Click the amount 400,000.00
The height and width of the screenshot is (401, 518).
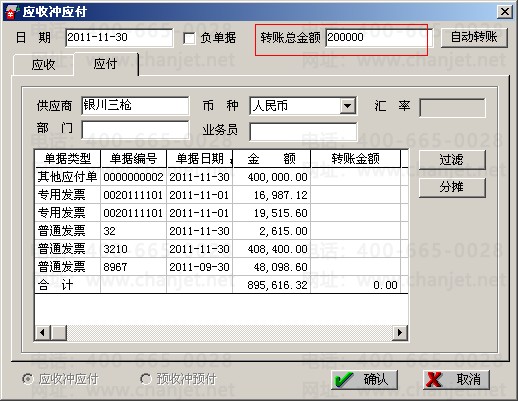(277, 177)
